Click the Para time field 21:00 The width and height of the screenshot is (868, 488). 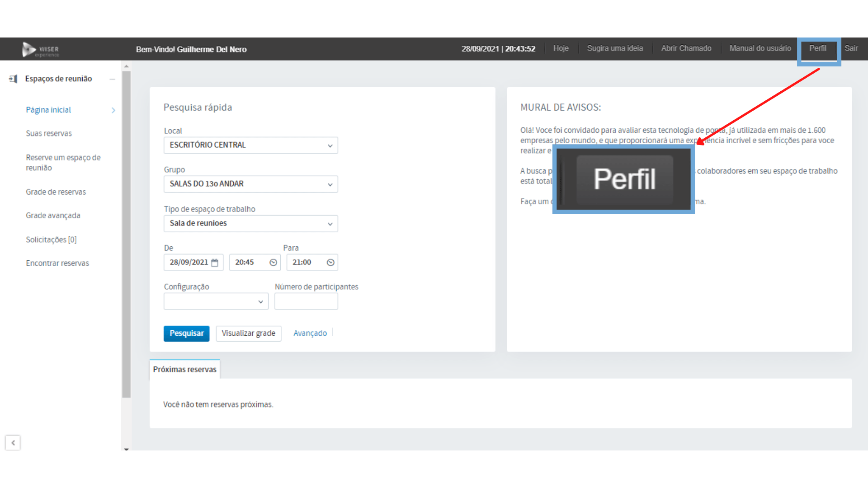coord(312,263)
